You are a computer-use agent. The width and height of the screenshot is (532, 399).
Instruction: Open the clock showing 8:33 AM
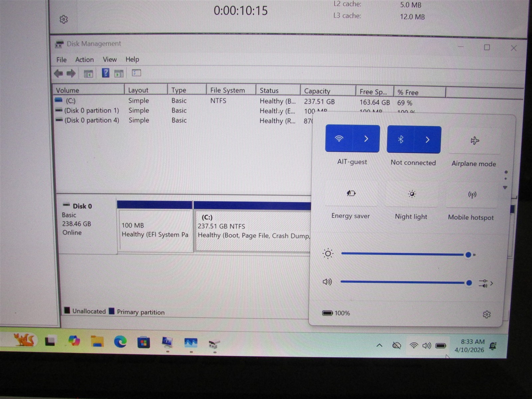(469, 346)
